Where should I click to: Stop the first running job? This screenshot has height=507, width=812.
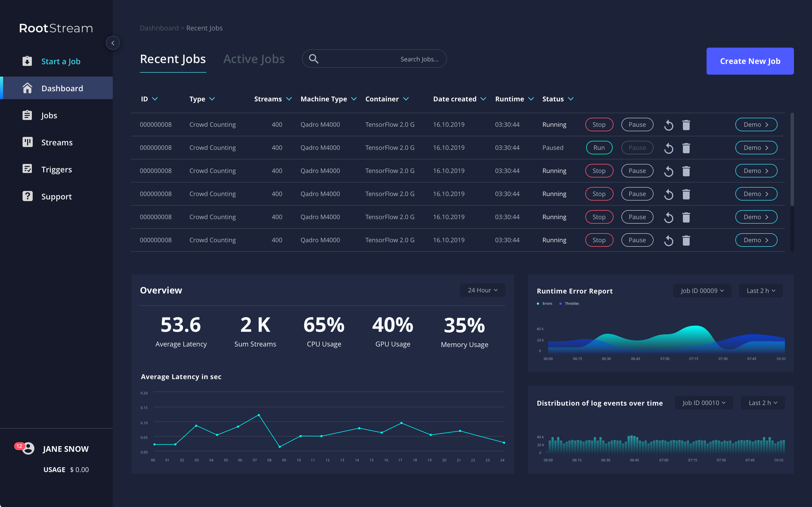pos(599,124)
